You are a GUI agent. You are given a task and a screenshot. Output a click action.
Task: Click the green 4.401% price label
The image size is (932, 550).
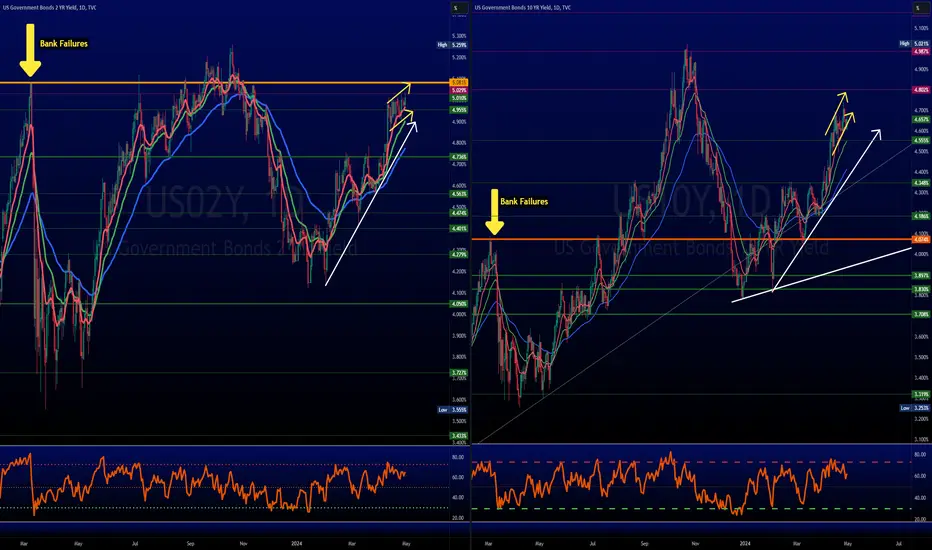pos(459,228)
